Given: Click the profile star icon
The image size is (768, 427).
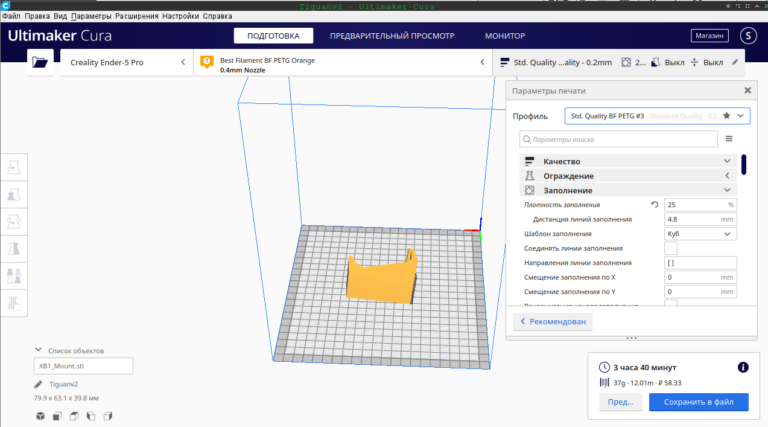Looking at the screenshot, I should [x=726, y=116].
